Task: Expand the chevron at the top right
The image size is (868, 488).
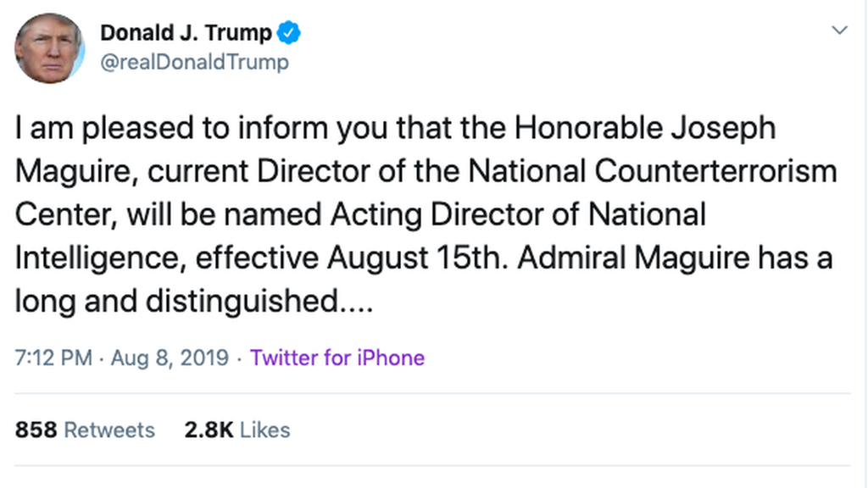Action: pyautogui.click(x=840, y=29)
